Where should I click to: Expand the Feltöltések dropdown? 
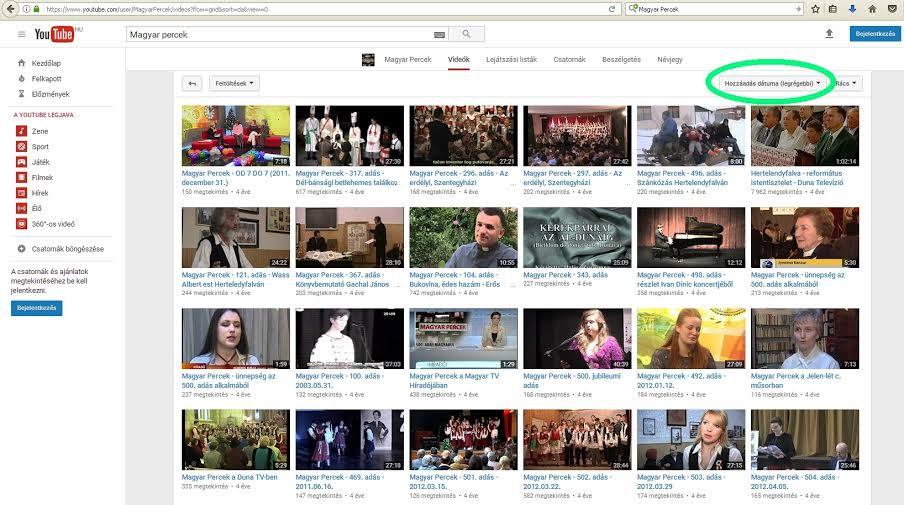pos(235,84)
